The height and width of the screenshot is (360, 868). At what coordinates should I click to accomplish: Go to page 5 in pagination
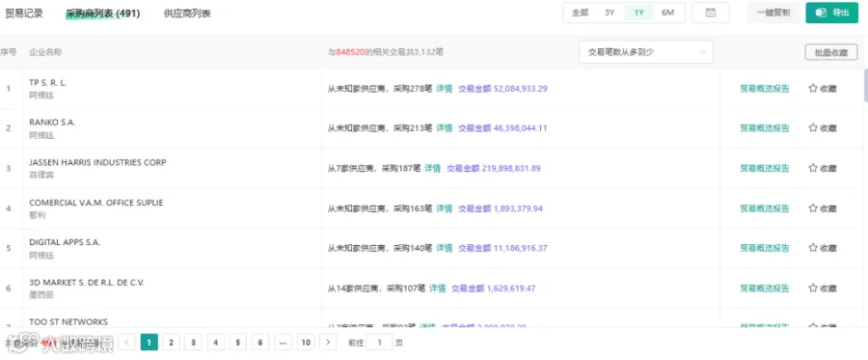pyautogui.click(x=238, y=343)
